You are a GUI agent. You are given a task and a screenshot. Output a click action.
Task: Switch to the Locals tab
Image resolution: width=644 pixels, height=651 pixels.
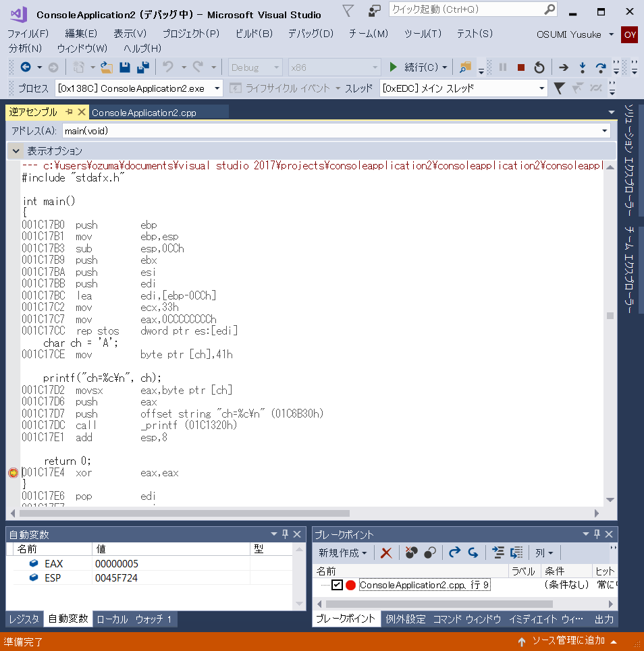[x=112, y=619]
